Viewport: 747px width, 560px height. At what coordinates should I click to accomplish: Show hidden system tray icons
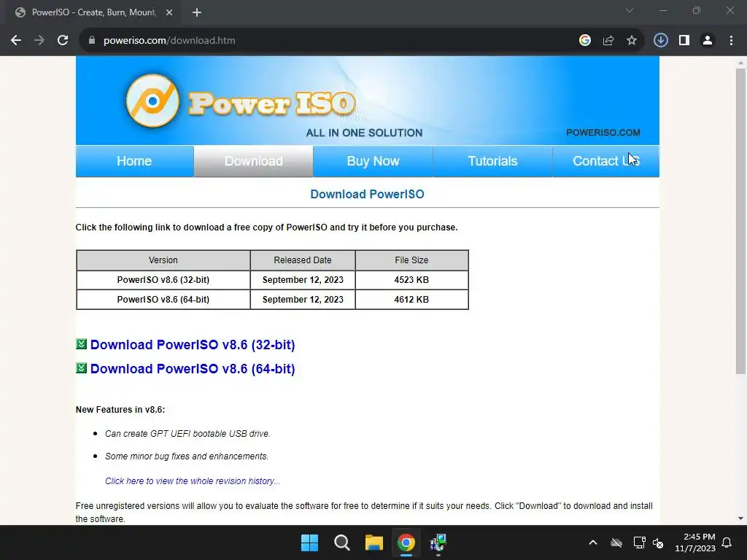(593, 542)
